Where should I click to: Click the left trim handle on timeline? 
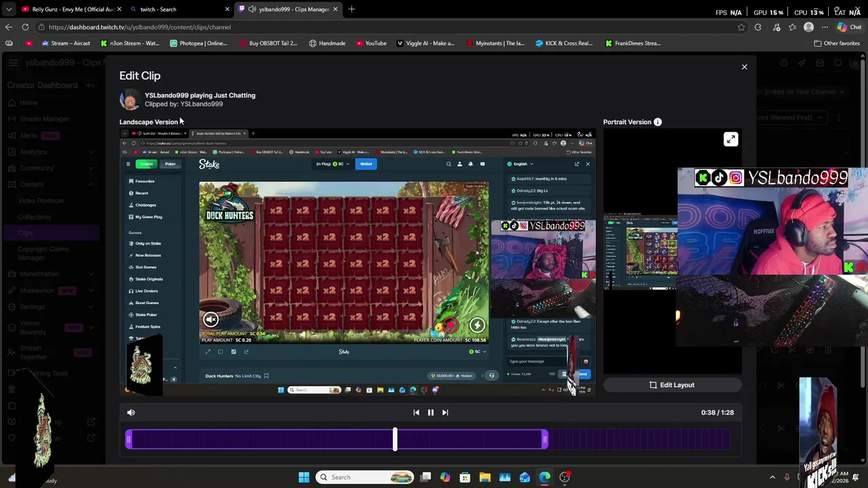(x=129, y=441)
